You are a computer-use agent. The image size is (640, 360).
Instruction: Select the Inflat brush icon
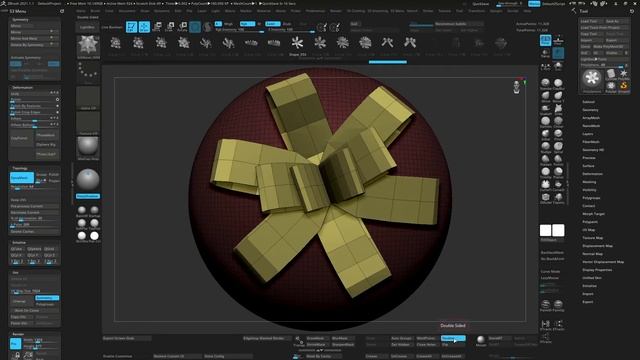click(545, 134)
